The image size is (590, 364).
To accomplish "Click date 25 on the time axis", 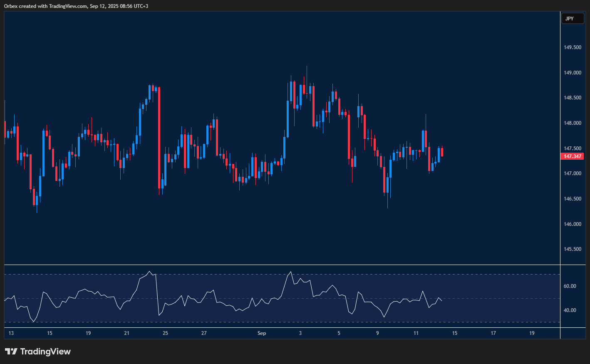I will [x=166, y=333].
